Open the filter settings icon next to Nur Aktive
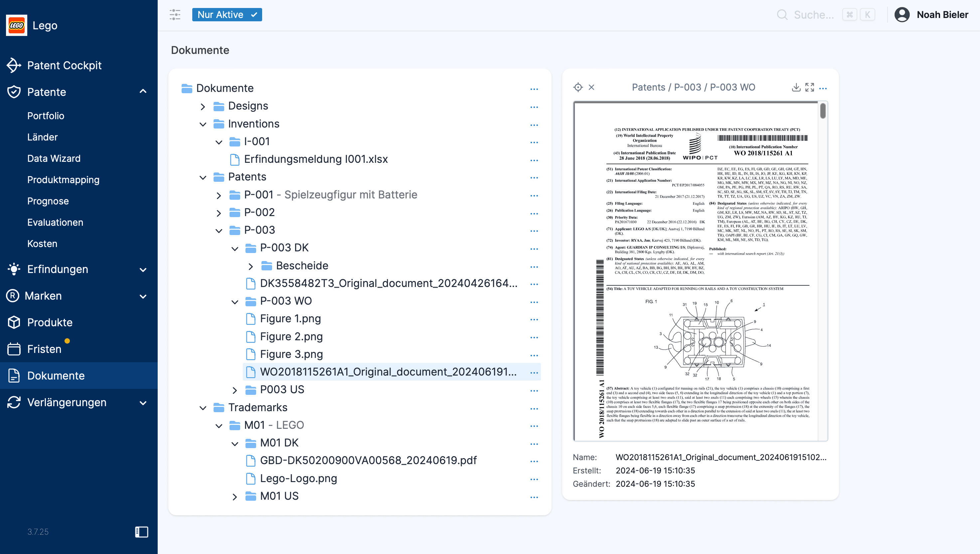This screenshot has height=554, width=980. tap(175, 14)
